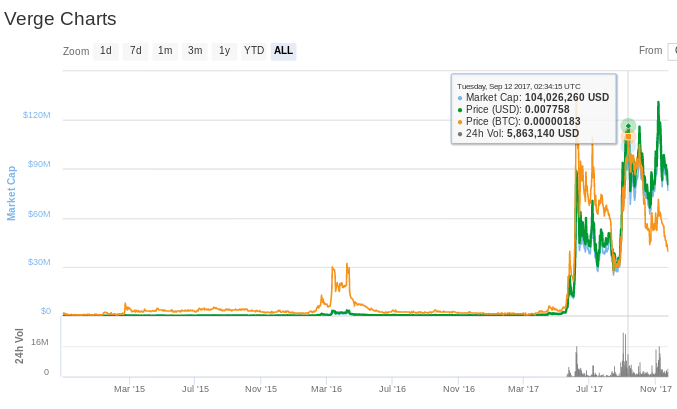Click the $120M axis label
This screenshot has height=409, width=677.
point(37,115)
